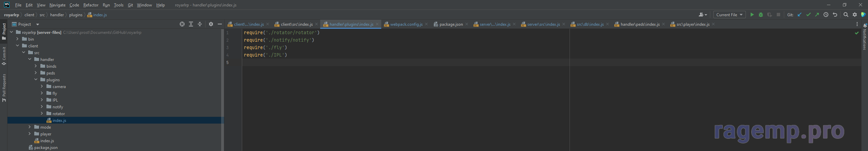Toggle the Pull Requests tool window
This screenshot has width=868, height=151.
(4, 87)
